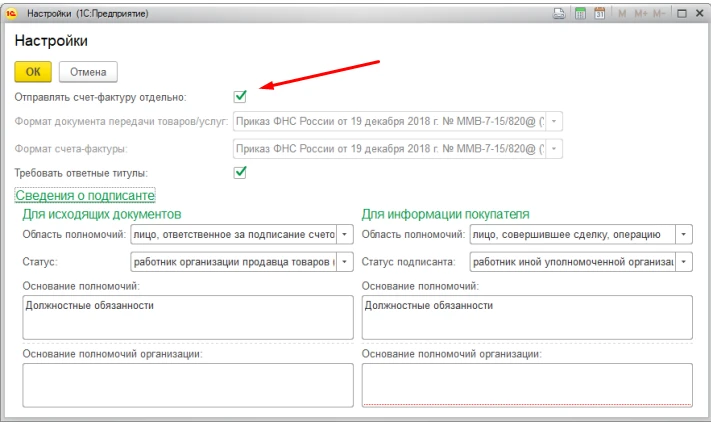The width and height of the screenshot is (711, 423).
Task: Expand 'Формат документа передачи товаров/услуг' dropdown
Action: tap(555, 122)
